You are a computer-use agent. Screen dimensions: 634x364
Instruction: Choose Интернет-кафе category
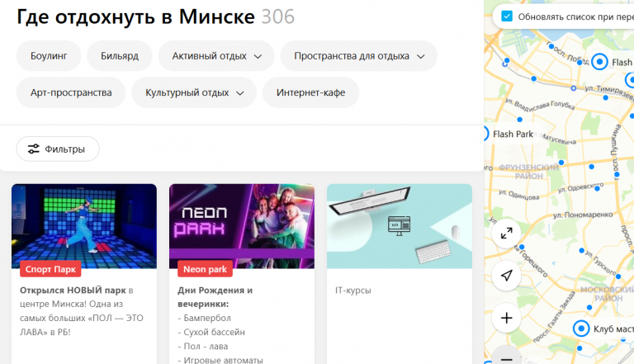pos(310,92)
